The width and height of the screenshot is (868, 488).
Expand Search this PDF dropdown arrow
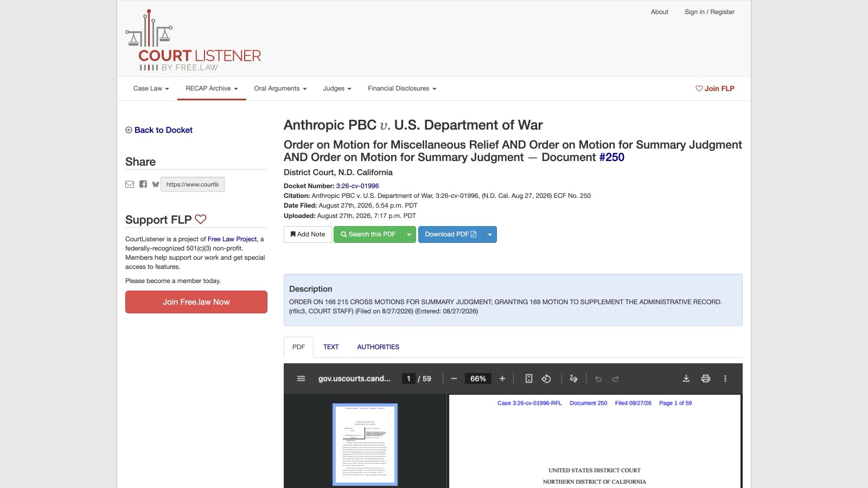409,234
